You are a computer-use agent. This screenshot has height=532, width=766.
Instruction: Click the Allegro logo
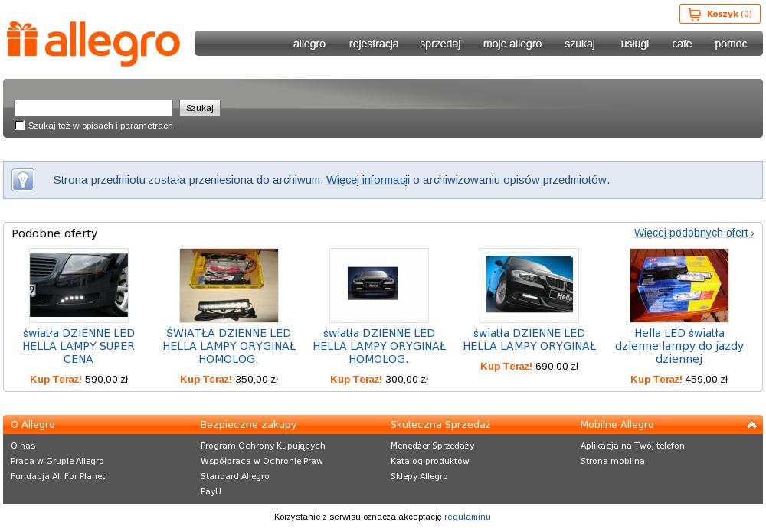(x=93, y=44)
